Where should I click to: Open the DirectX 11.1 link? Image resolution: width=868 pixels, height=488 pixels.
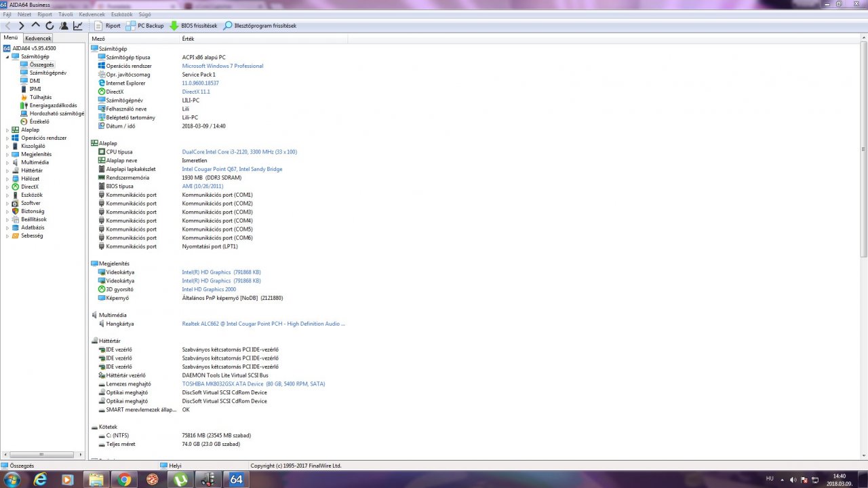point(196,92)
